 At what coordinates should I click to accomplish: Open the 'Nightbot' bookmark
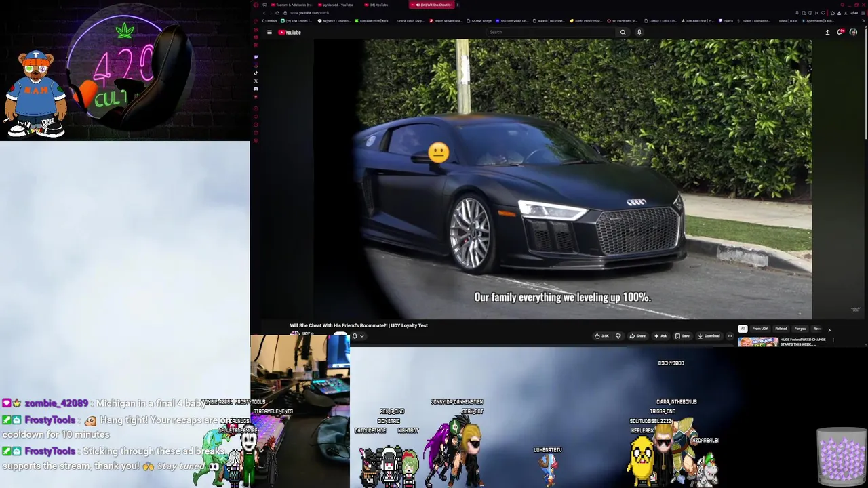[334, 21]
